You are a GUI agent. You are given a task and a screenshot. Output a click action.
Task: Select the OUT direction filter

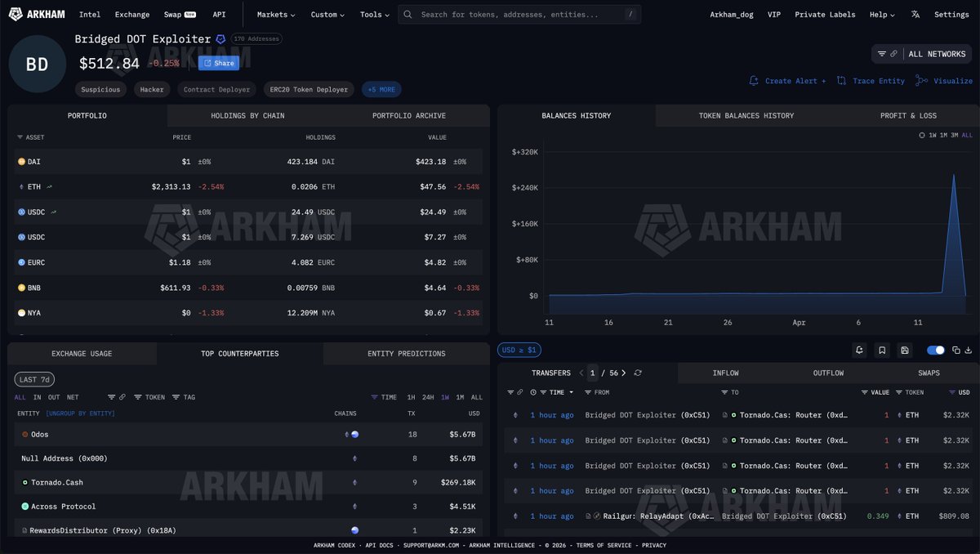[54, 397]
